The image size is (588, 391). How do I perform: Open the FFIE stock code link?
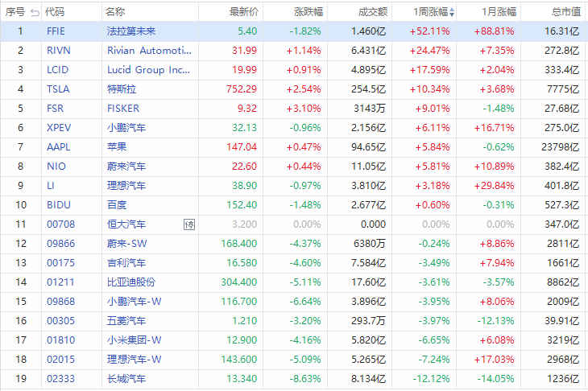coord(56,31)
